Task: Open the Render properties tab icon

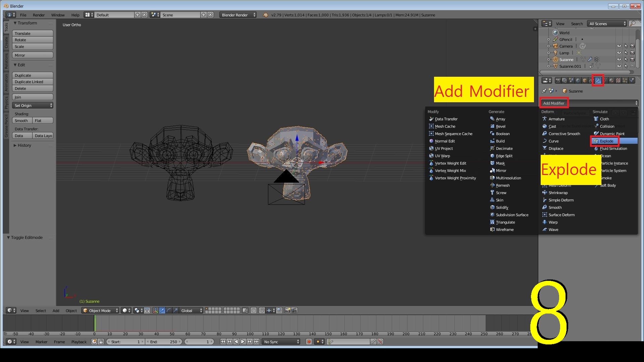Action: tap(558, 80)
